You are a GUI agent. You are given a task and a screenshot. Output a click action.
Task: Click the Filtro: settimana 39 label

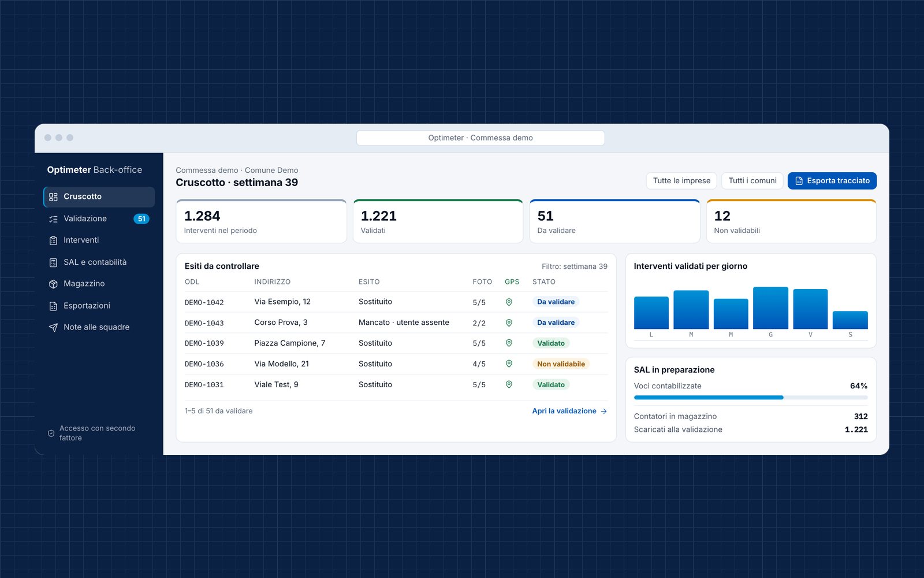coord(575,266)
